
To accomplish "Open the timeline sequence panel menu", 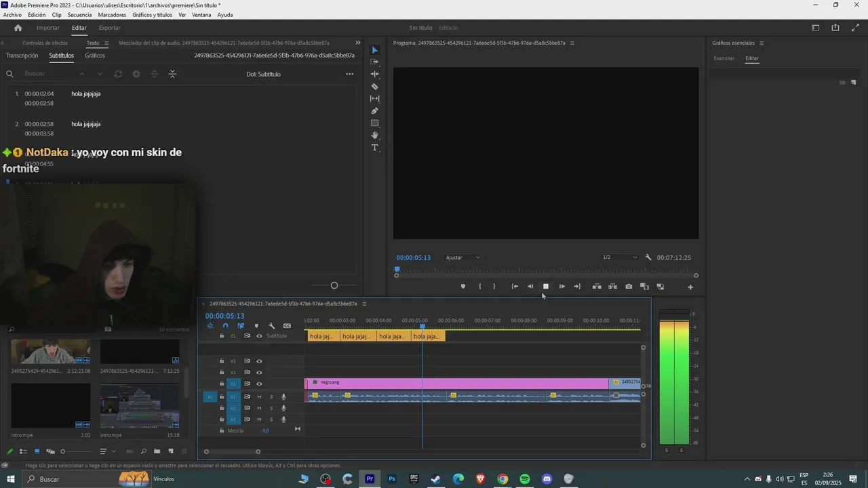I will [x=364, y=304].
